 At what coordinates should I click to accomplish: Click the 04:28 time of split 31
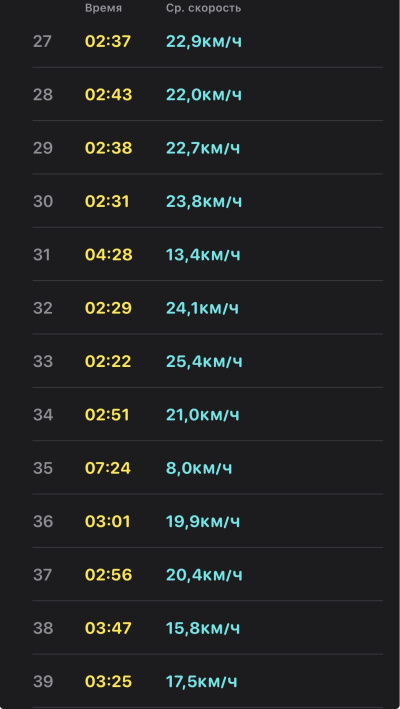[108, 255]
